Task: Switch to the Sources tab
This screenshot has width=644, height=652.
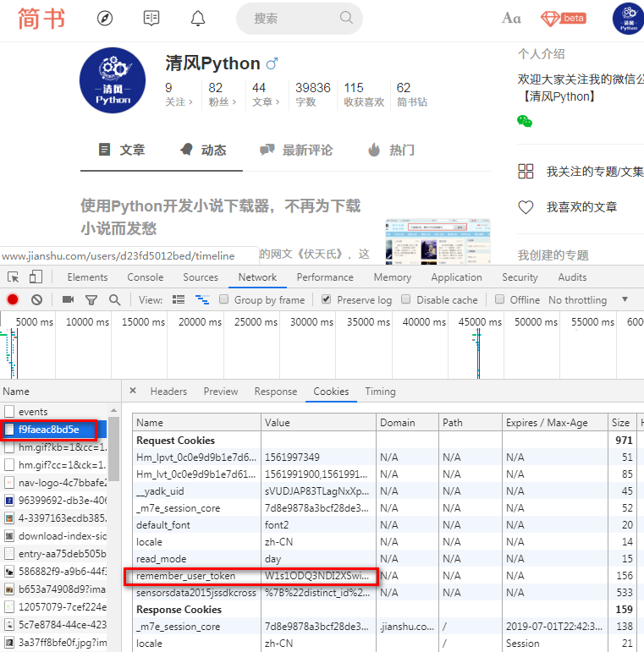Action: click(201, 277)
